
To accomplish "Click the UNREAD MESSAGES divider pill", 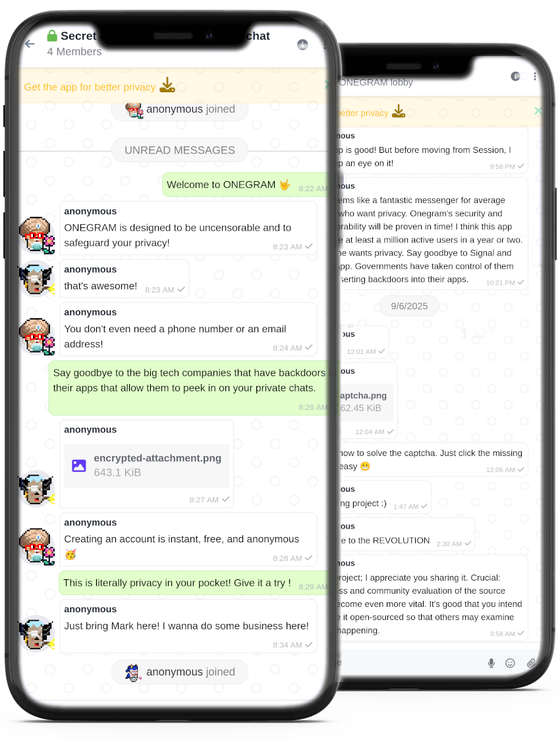I will point(180,150).
